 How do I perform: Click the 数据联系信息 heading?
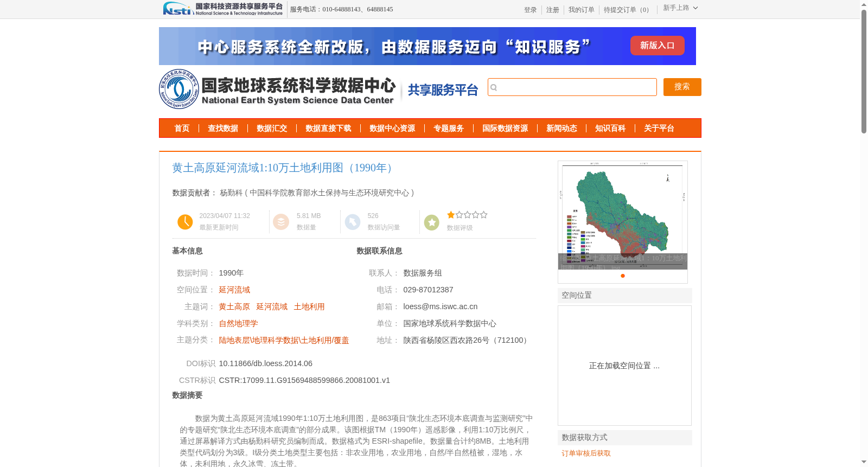[x=379, y=251]
